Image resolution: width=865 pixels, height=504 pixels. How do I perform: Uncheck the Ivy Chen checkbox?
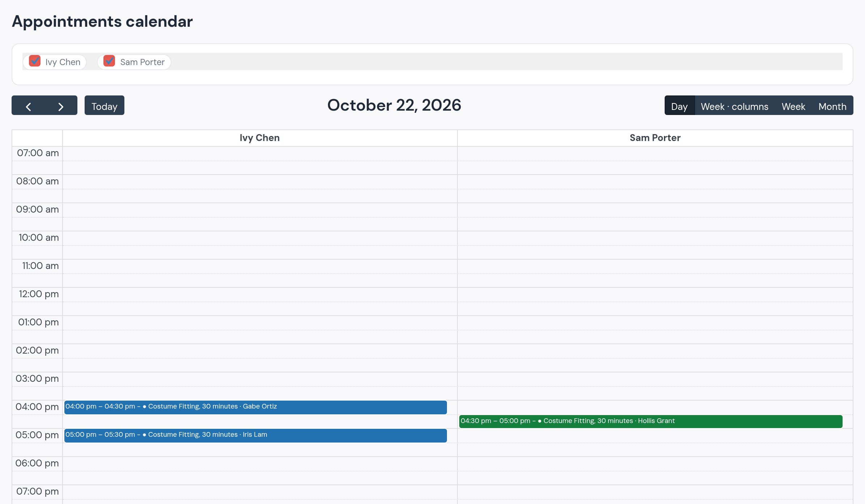pyautogui.click(x=35, y=61)
